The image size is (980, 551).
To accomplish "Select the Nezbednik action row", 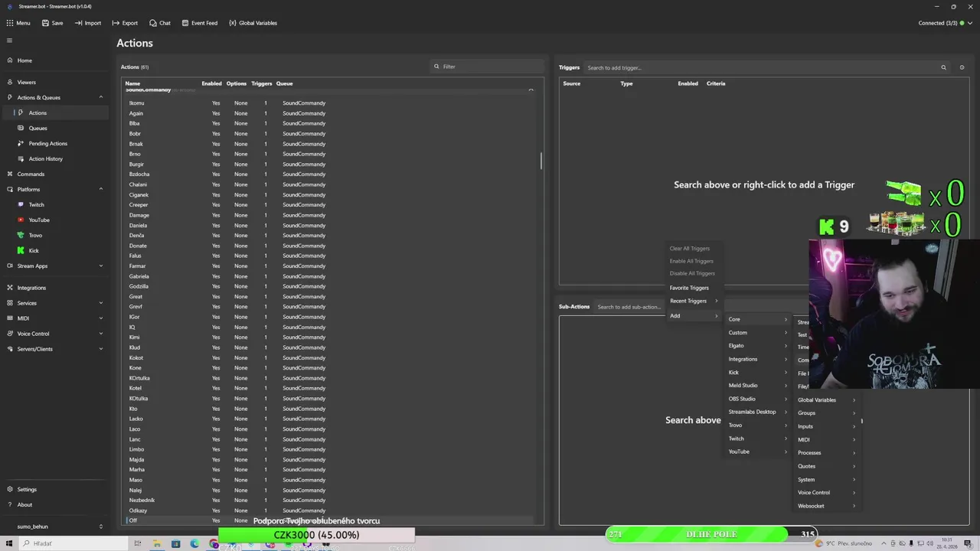I will click(x=328, y=500).
